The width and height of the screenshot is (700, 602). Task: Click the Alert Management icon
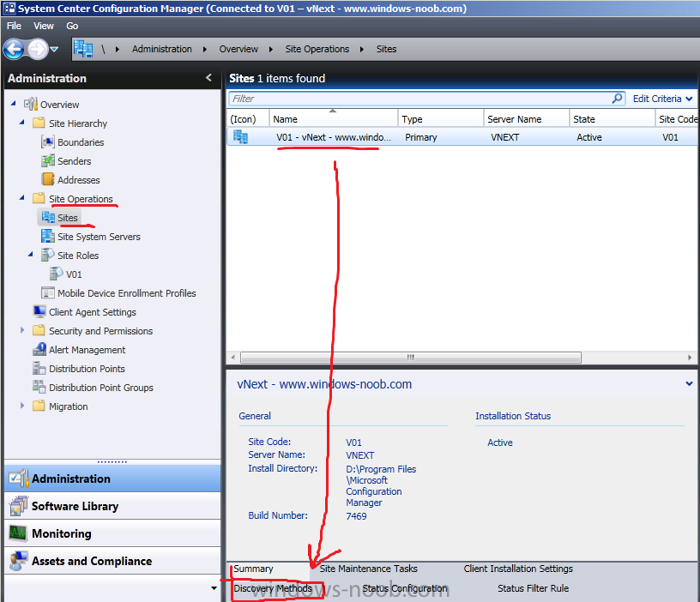click(39, 349)
